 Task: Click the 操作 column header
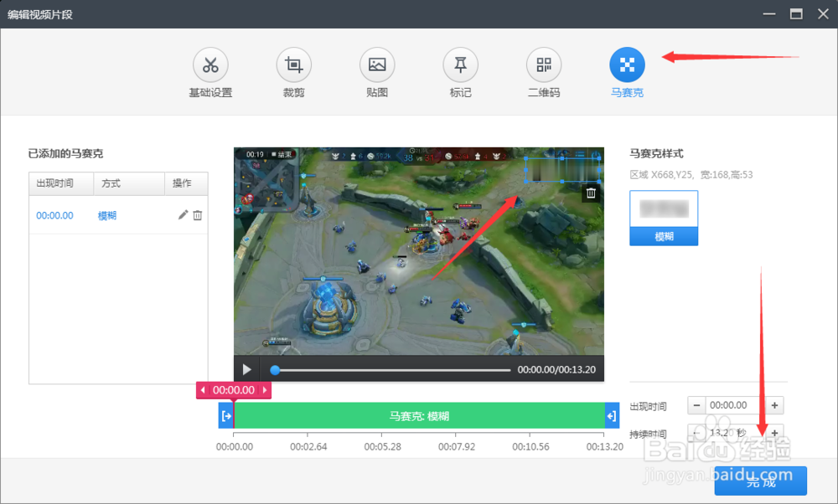(186, 183)
